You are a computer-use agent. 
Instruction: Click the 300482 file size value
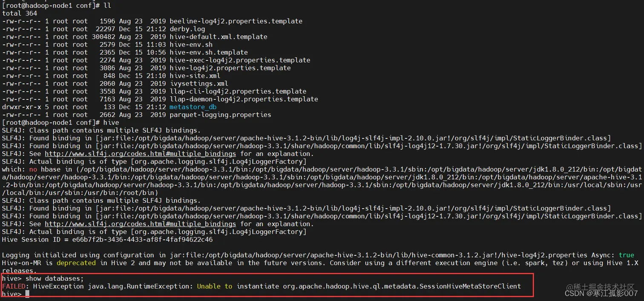pyautogui.click(x=103, y=37)
